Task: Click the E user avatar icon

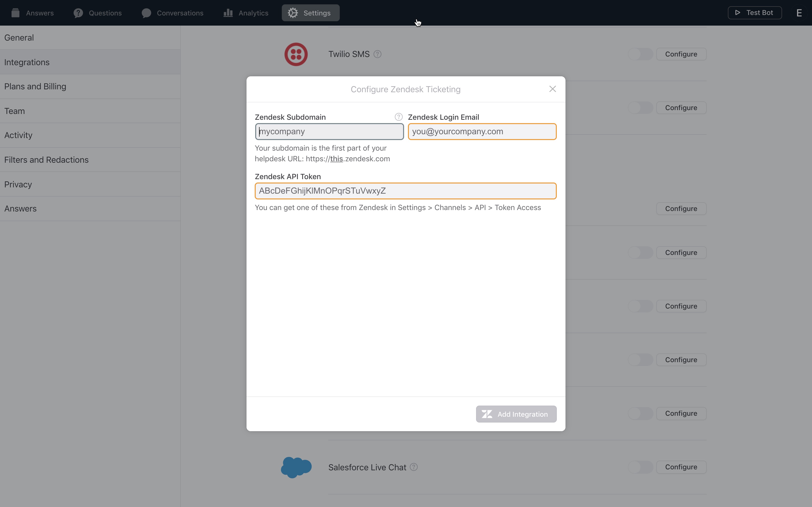Action: coord(799,13)
